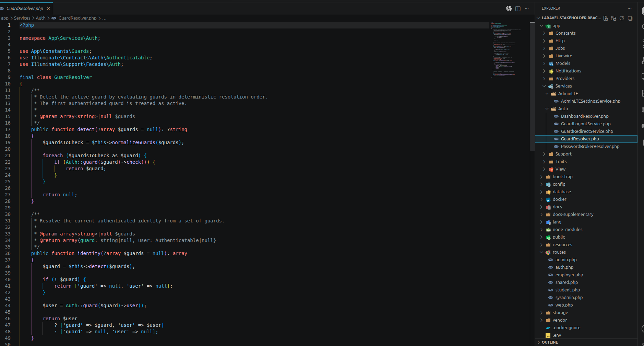Viewport: 644px width, 346px height.
Task: Click the docker folder icon
Action: click(x=548, y=199)
